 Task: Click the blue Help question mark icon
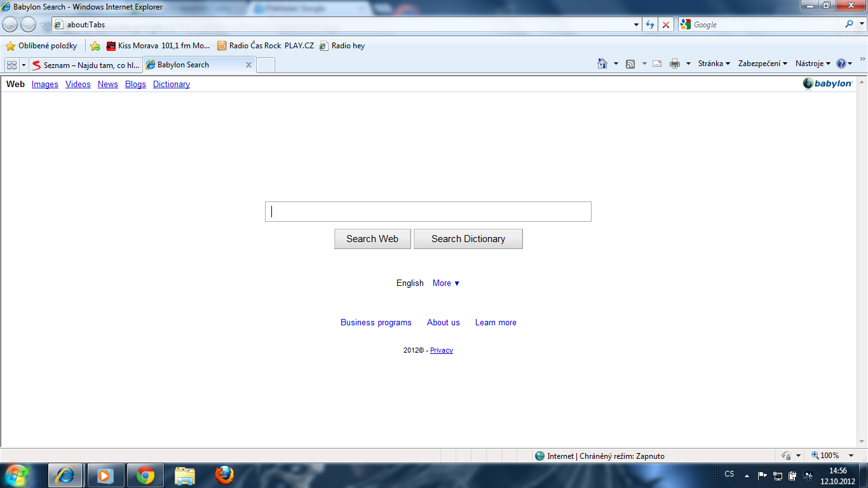tap(841, 64)
